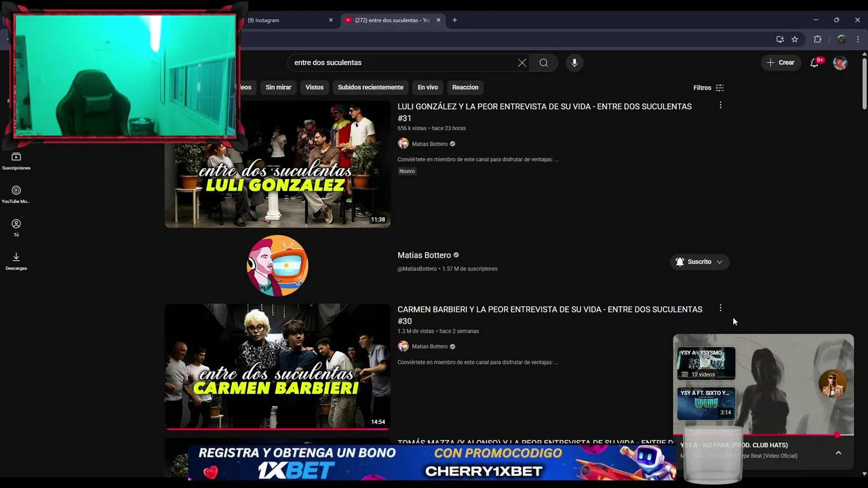Viewport: 868px width, 488px height.
Task: Select the Subidos recientemente filter chip
Action: pos(370,87)
